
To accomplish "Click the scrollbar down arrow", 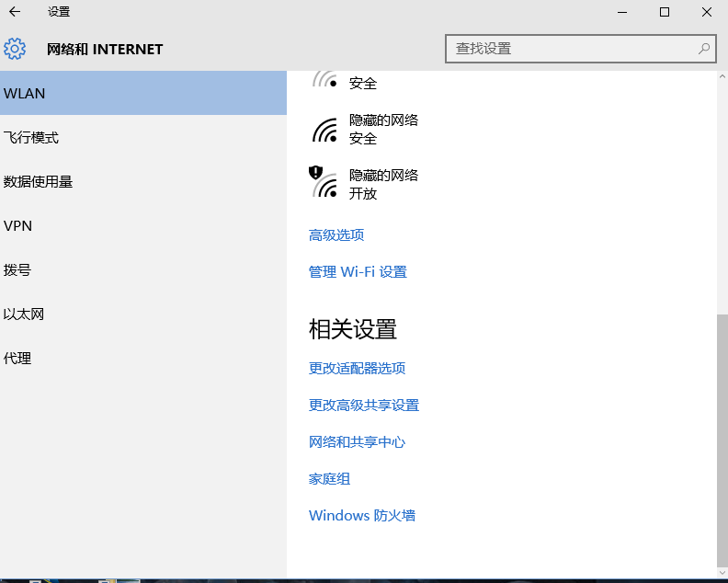I will click(x=722, y=573).
